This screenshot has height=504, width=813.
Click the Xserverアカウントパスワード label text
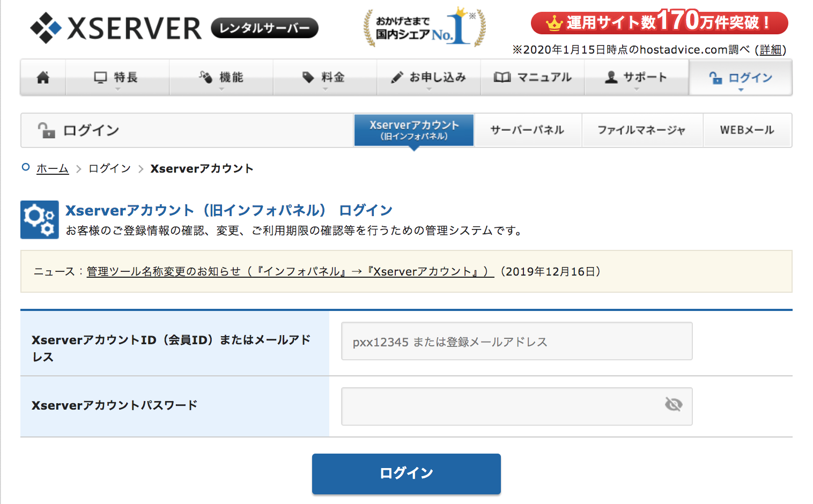coord(115,405)
